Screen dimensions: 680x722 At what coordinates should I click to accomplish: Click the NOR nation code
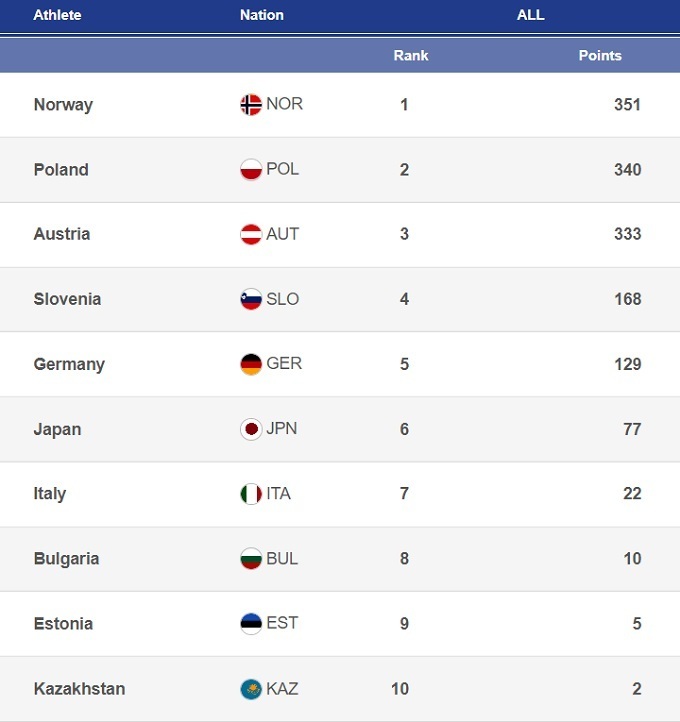pos(284,104)
